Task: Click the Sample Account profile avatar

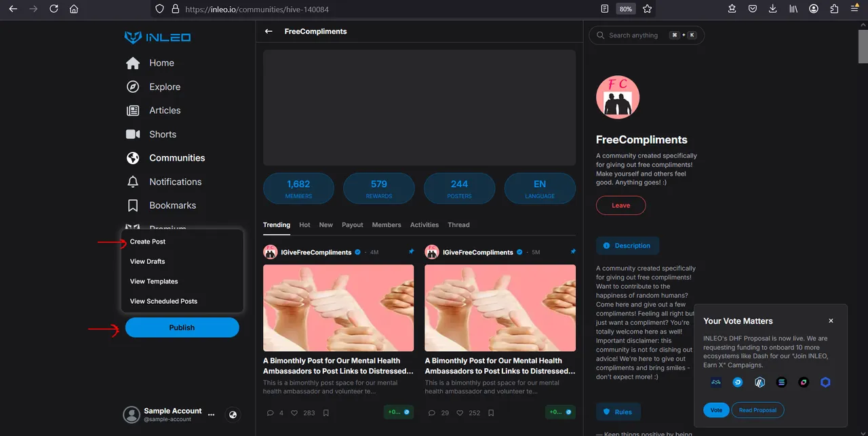Action: [132, 415]
